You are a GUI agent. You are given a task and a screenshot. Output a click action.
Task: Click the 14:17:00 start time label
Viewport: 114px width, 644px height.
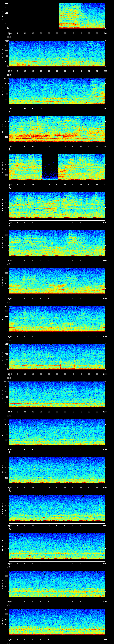tap(9, 525)
